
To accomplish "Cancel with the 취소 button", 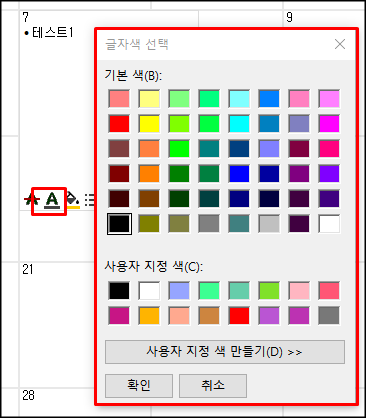I will pos(213,385).
